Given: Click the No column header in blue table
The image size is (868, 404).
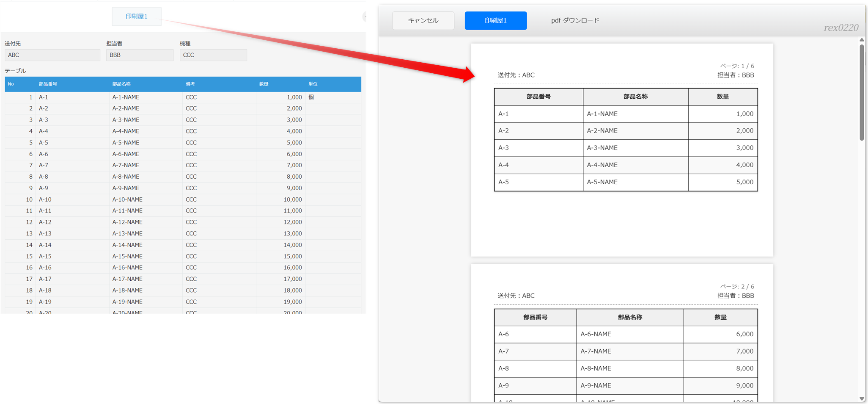Looking at the screenshot, I should 11,84.
